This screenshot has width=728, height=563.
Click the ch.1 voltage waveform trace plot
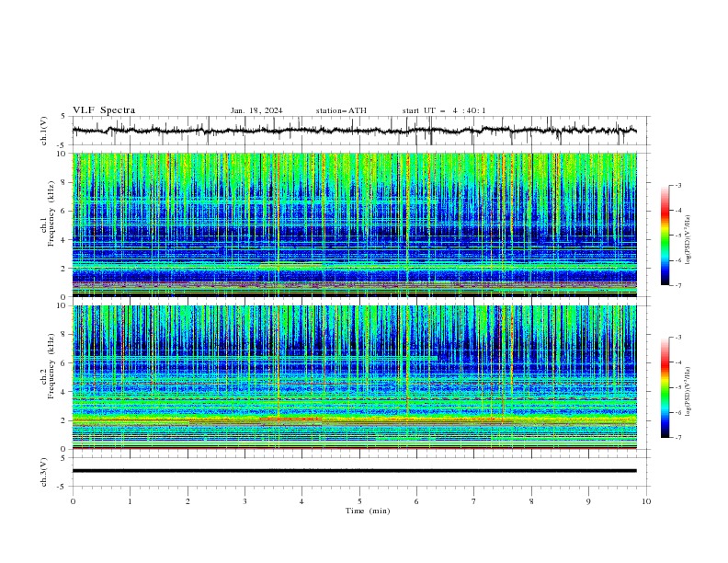[x=355, y=131]
